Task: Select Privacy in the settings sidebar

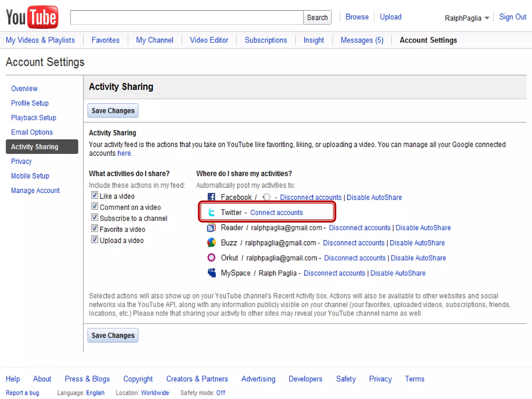Action: [21, 161]
